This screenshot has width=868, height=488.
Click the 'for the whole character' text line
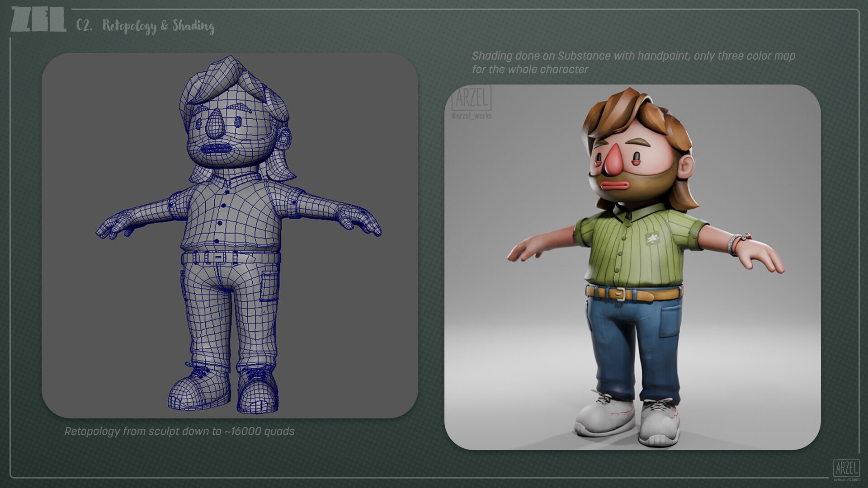tap(530, 70)
